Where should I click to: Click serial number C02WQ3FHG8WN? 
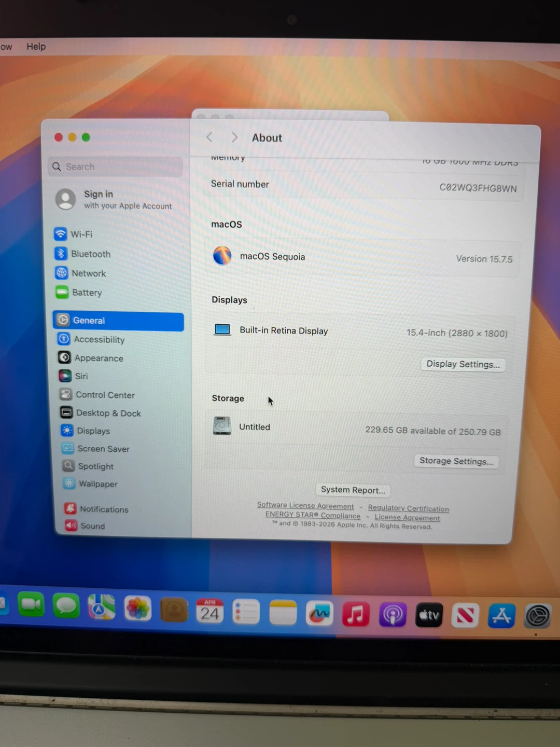pyautogui.click(x=478, y=188)
